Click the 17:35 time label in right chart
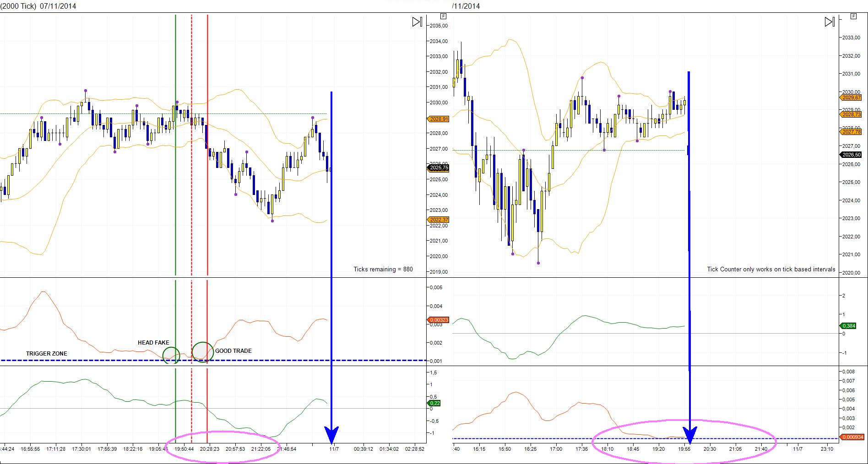This screenshot has width=868, height=464. click(582, 449)
